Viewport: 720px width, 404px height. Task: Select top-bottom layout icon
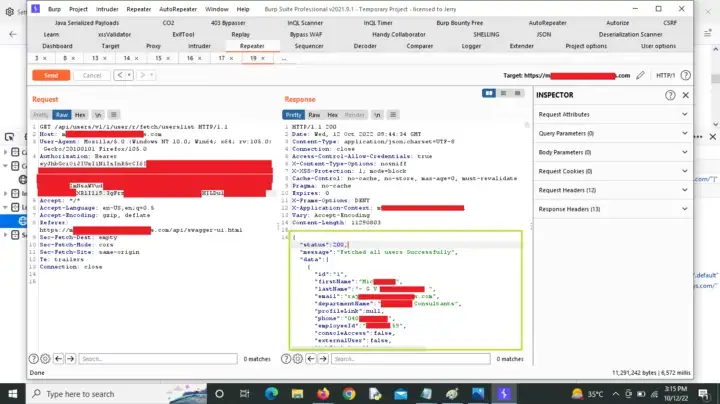503,93
